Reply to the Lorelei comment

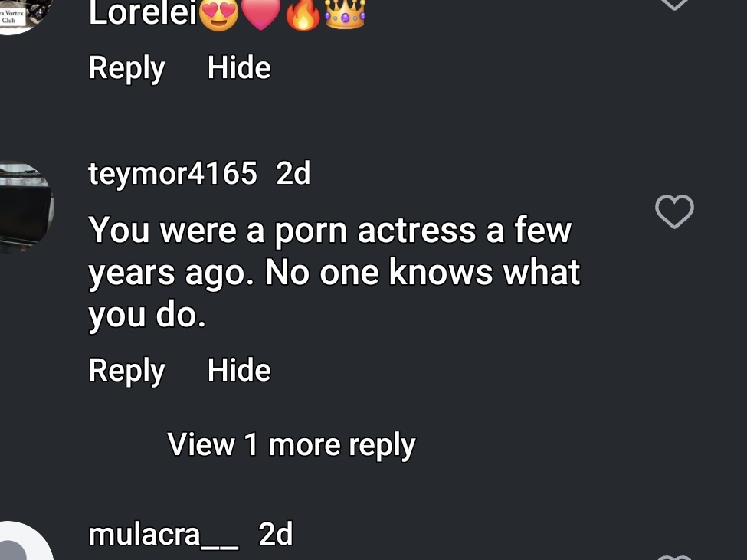point(126,68)
